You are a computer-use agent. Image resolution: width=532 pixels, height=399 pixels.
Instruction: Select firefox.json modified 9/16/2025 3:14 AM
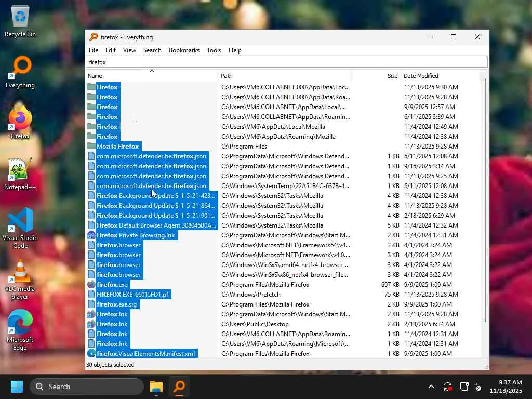(x=151, y=166)
